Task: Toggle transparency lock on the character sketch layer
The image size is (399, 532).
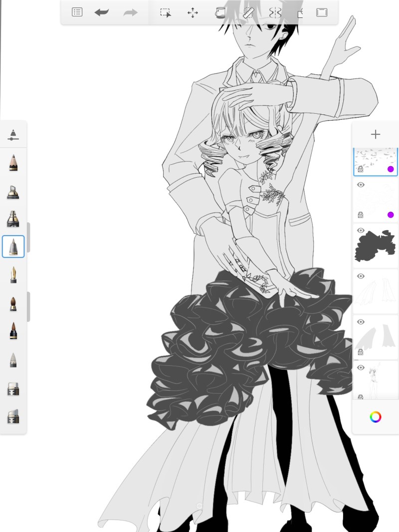Action: [x=361, y=397]
